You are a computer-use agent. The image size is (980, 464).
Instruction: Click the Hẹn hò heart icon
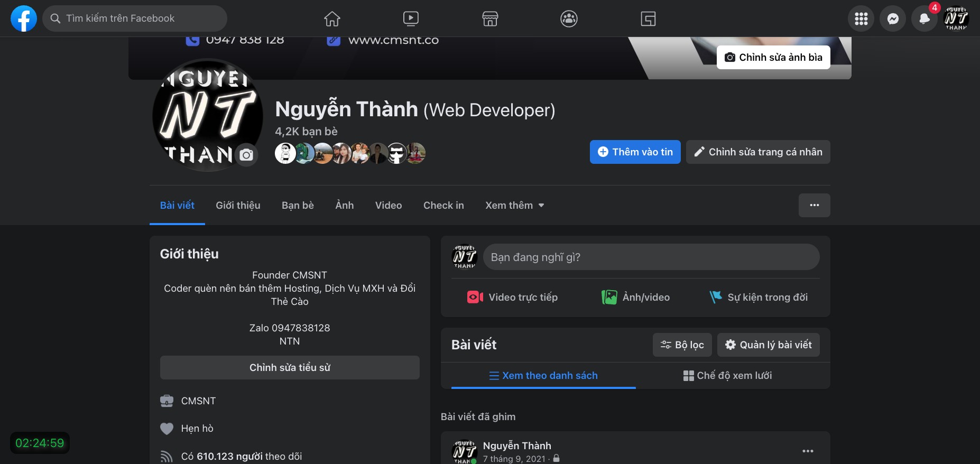167,429
